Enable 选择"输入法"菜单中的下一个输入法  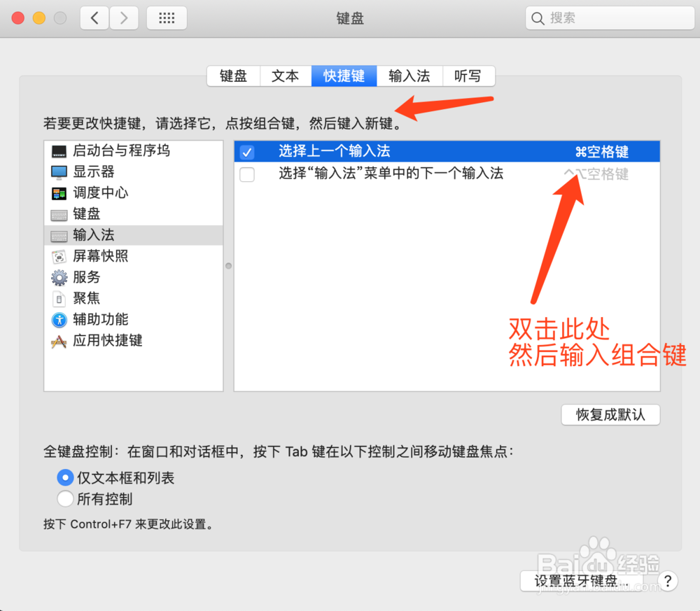click(x=246, y=174)
